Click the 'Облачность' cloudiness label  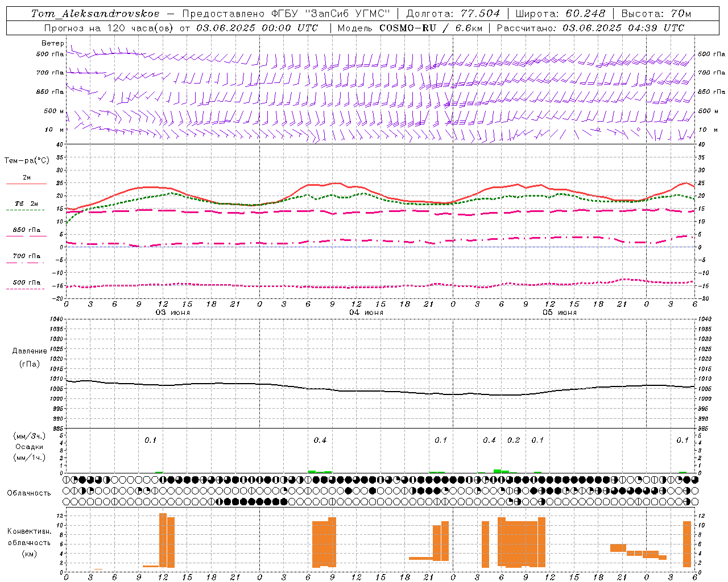click(29, 493)
